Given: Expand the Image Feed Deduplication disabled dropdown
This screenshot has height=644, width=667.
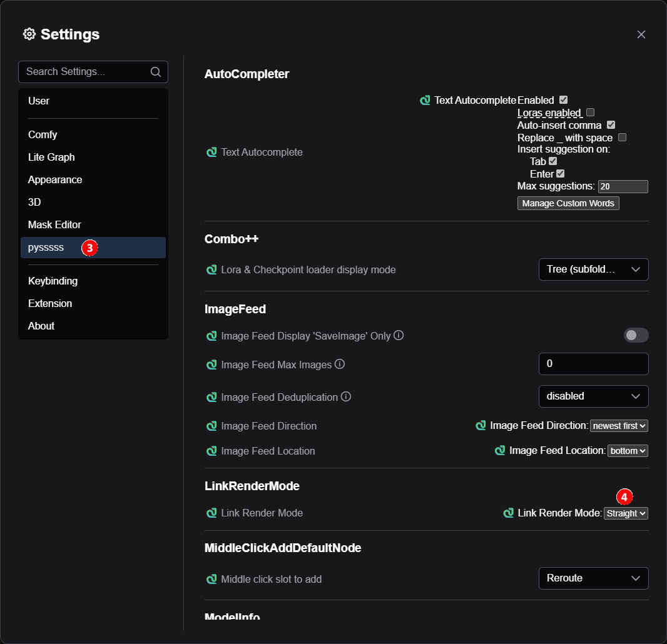Looking at the screenshot, I should 593,396.
